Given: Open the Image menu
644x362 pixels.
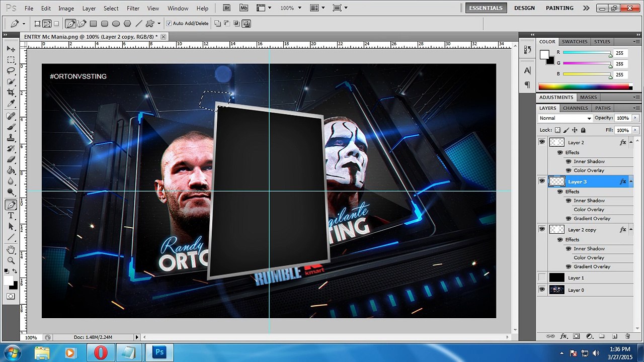Looking at the screenshot, I should (x=66, y=9).
